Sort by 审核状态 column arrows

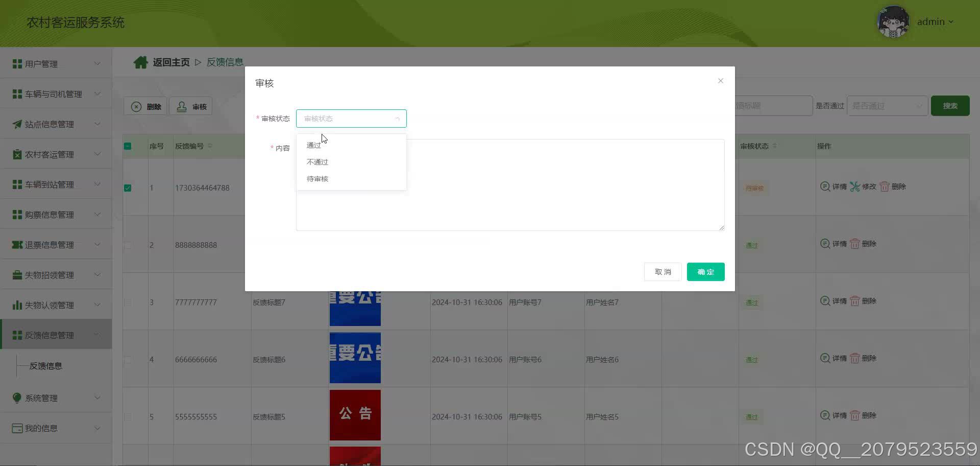[775, 146]
